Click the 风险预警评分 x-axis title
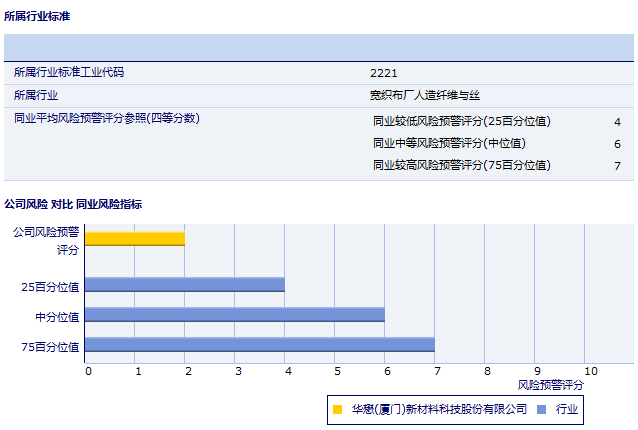Screen dimensions: 638x430 tap(550, 385)
